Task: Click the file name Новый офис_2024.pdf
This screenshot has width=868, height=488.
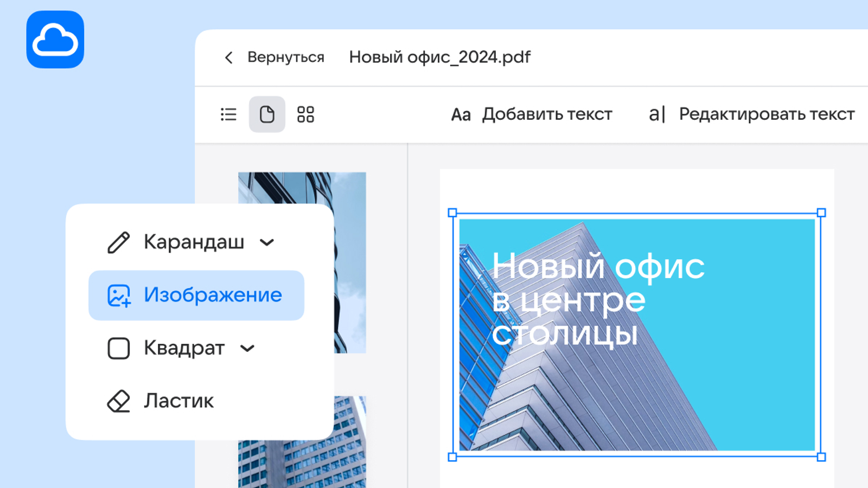Action: [x=439, y=57]
